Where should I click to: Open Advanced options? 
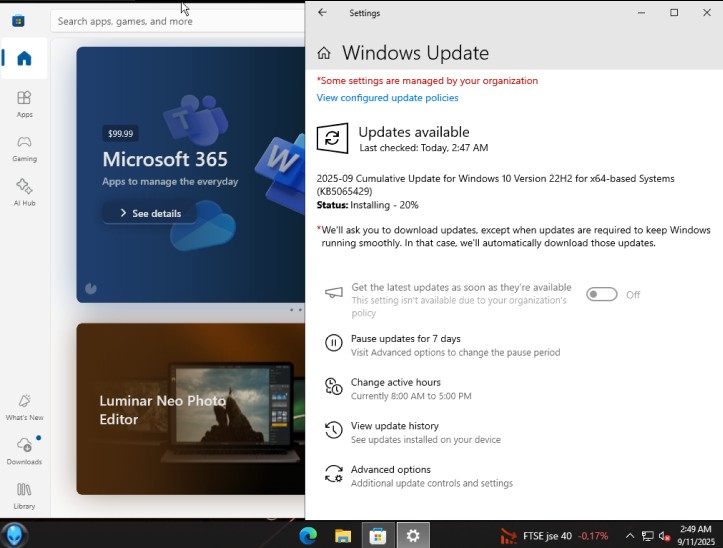pyautogui.click(x=419, y=476)
